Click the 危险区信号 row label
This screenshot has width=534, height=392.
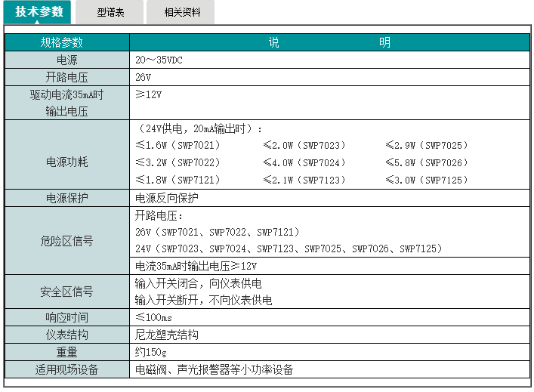coord(67,241)
